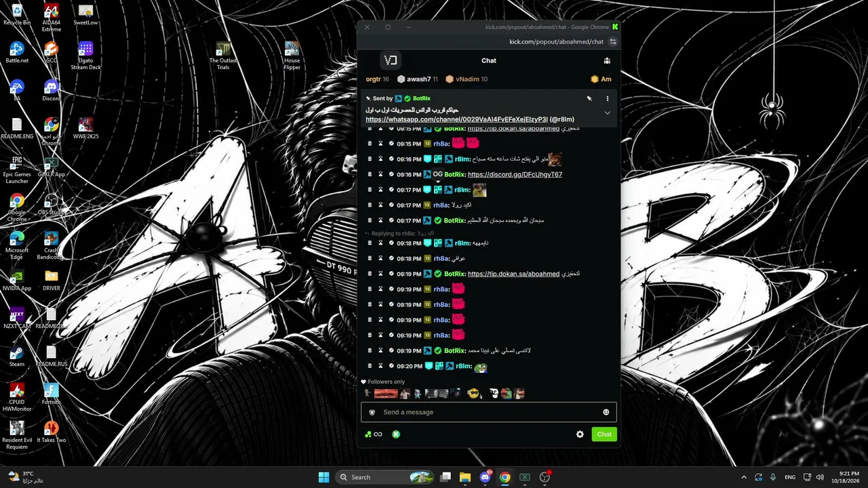
Task: Open the chat users list icon
Action: click(x=607, y=60)
